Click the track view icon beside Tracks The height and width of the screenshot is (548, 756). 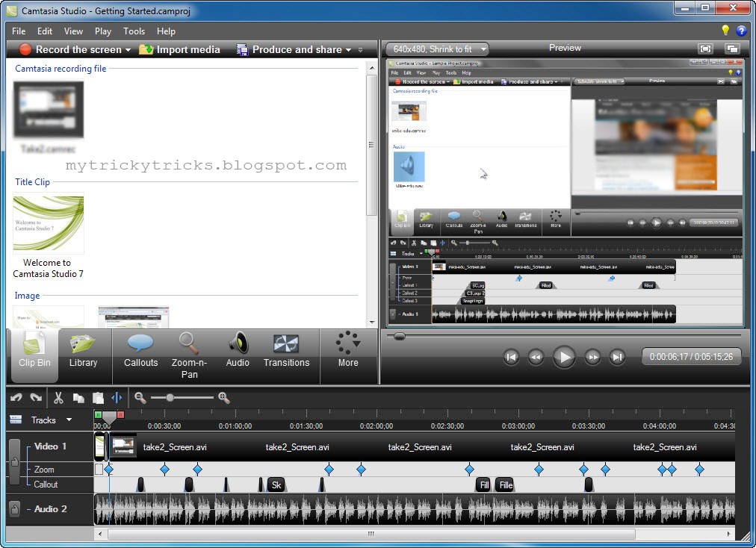[16, 420]
